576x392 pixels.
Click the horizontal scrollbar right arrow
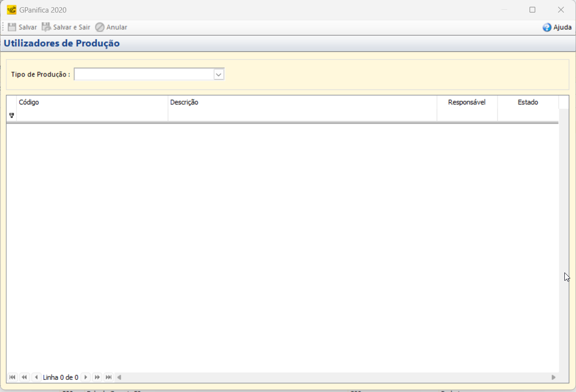(553, 377)
